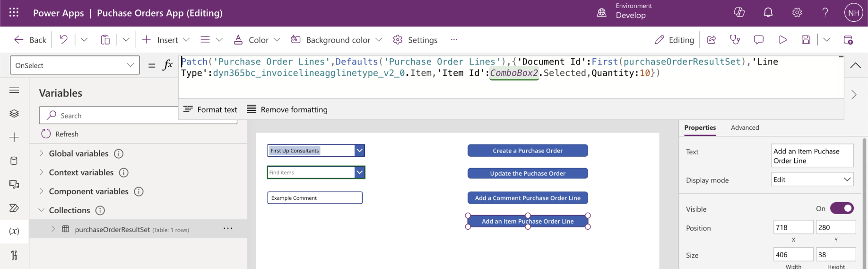Open the notifications bell
Image resolution: width=868 pixels, height=269 pixels.
point(768,13)
